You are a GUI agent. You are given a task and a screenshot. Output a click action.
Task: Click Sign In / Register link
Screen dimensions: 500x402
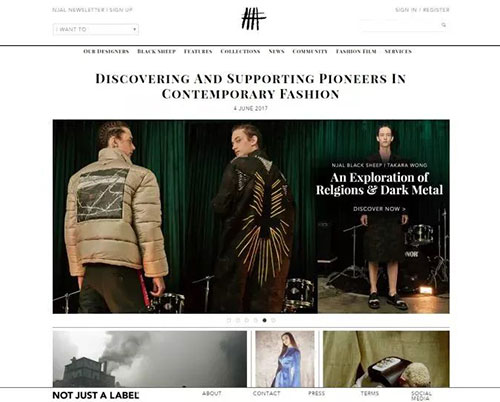tap(422, 10)
